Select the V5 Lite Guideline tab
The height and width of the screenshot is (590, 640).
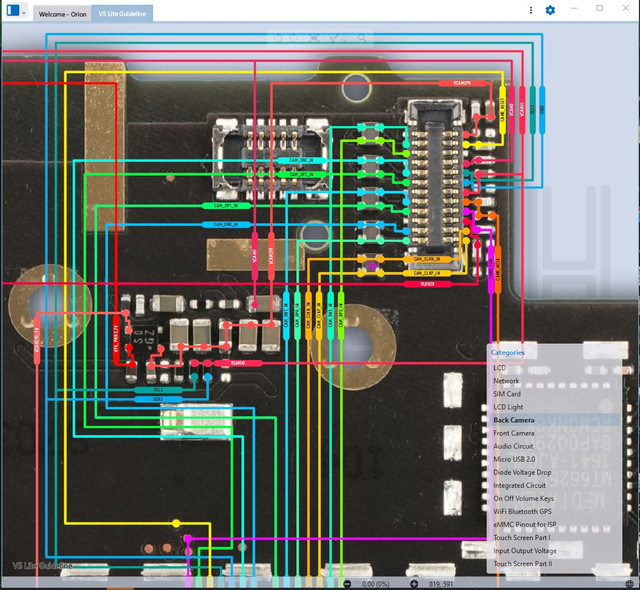[122, 14]
